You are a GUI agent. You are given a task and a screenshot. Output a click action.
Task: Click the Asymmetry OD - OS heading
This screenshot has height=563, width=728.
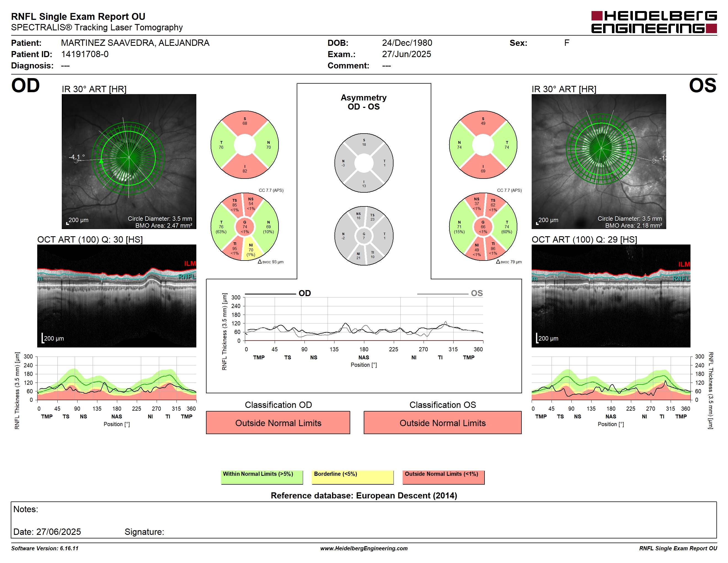coord(364,102)
